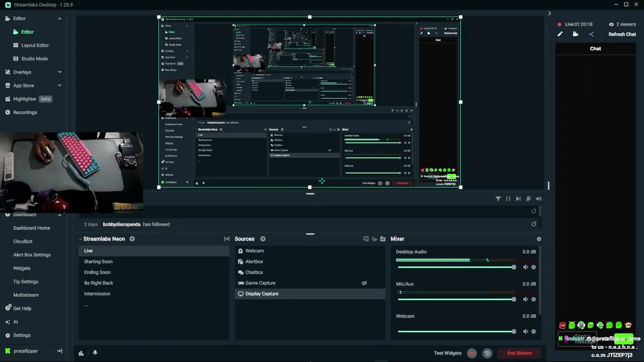Expand the Overlays sidebar section

point(59,72)
